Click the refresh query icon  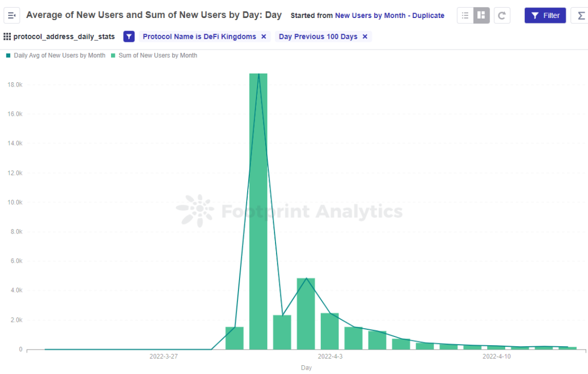[502, 15]
